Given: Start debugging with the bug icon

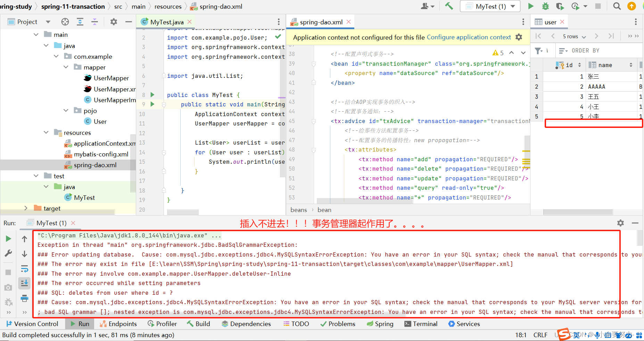Looking at the screenshot, I should (x=545, y=6).
